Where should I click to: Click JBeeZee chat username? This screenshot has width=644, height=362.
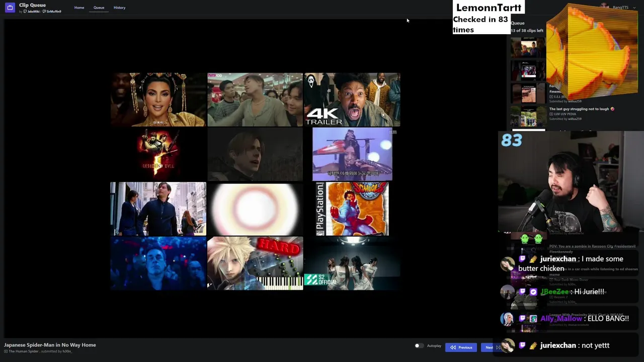point(554,292)
